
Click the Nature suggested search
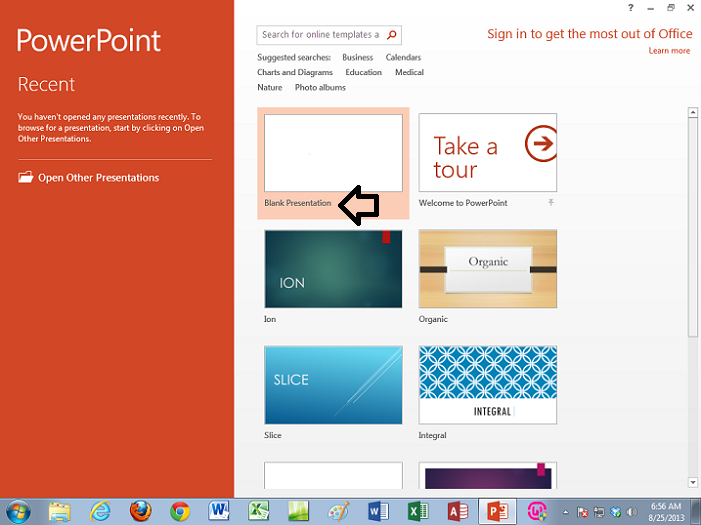[270, 88]
